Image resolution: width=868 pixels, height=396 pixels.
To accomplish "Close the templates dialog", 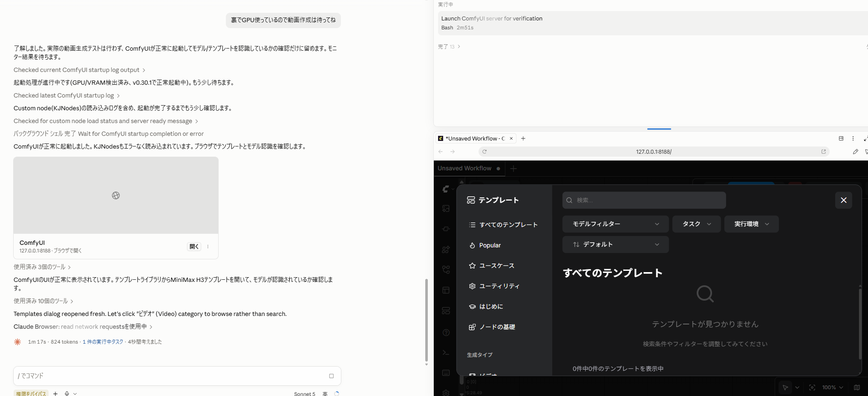I will click(843, 200).
